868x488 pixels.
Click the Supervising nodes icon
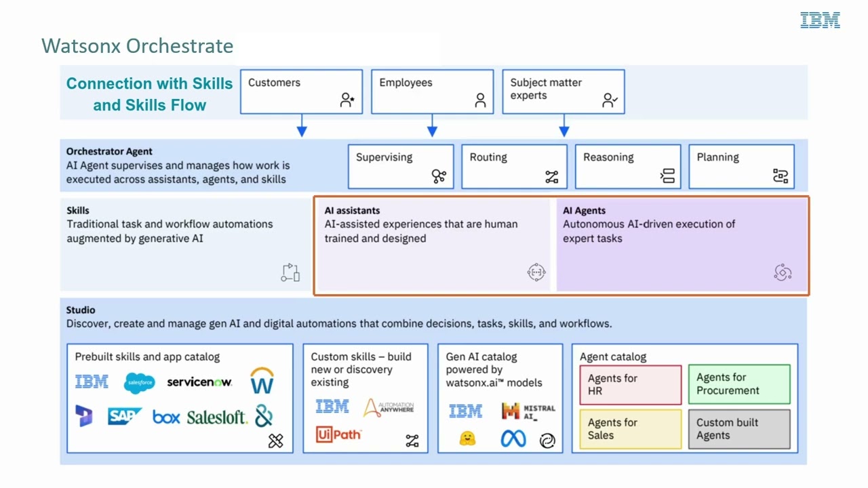coord(439,176)
